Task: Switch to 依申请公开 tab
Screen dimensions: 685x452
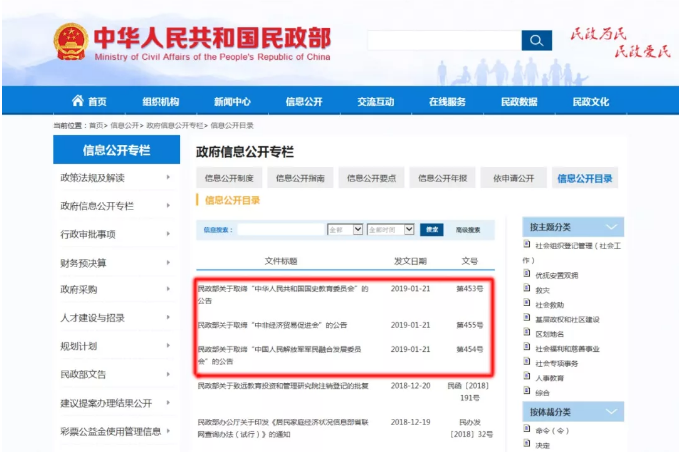Action: (514, 178)
